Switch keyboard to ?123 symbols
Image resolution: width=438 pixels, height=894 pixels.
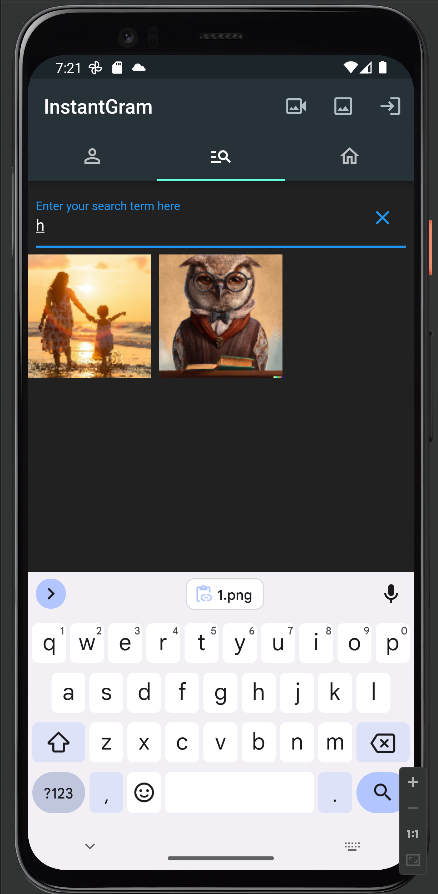[x=59, y=793]
